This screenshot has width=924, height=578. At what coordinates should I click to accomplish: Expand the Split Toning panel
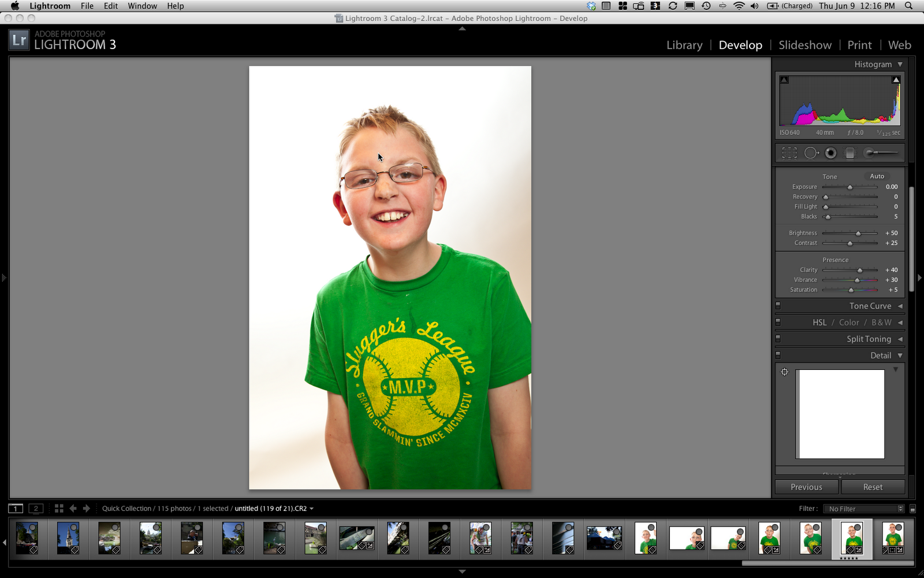pos(900,339)
